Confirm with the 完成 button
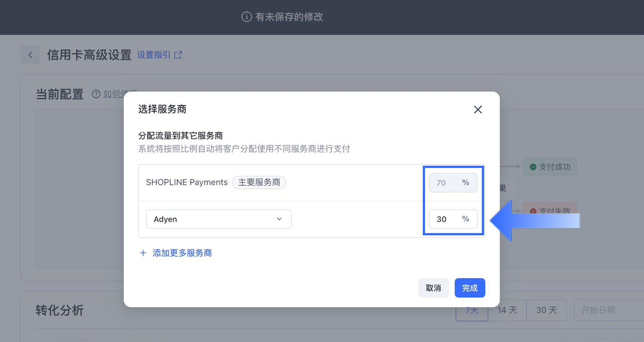The image size is (644, 342). point(470,288)
